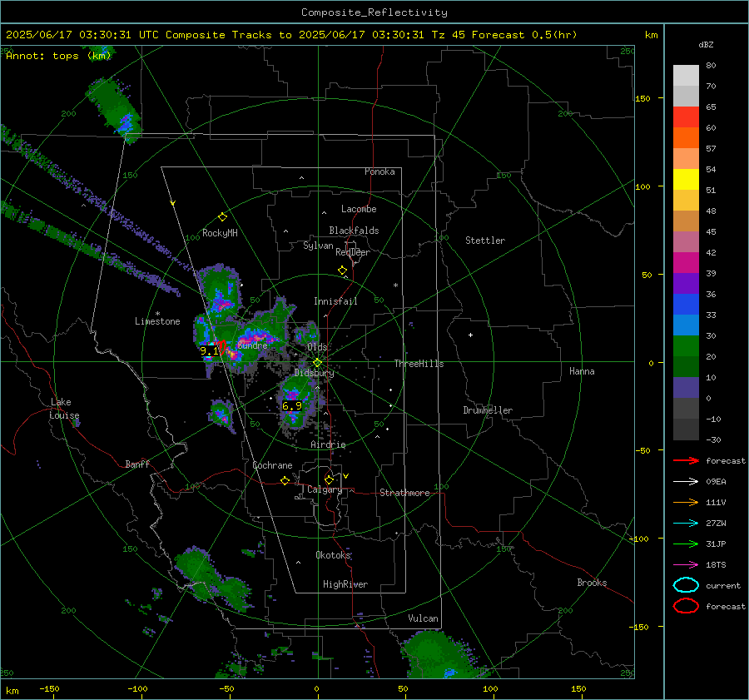The width and height of the screenshot is (749, 700).
Task: Click the Okotoks town label
Action: [x=333, y=555]
